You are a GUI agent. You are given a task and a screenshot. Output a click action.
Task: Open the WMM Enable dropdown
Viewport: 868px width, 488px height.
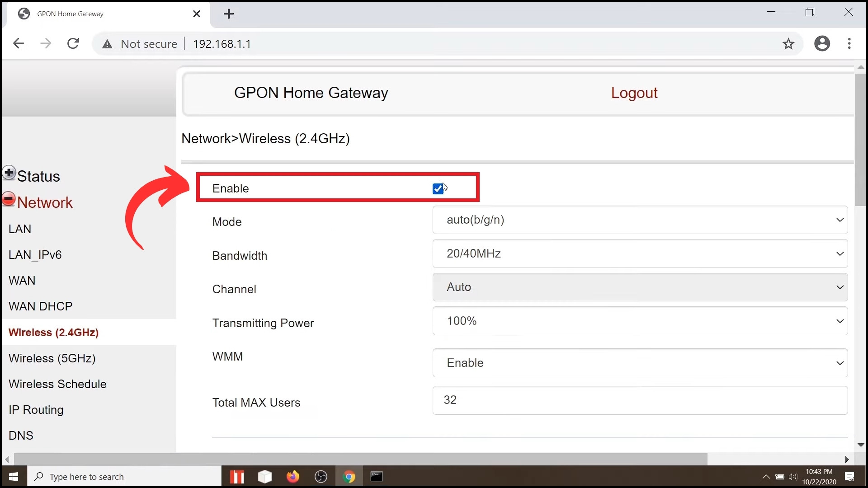[x=640, y=363]
